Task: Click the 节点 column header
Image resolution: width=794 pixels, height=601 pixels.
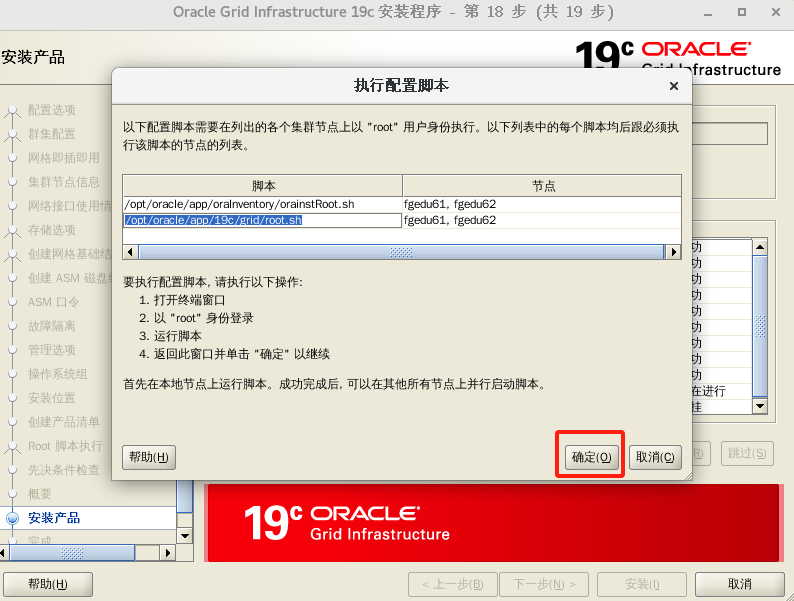Action: [543, 187]
